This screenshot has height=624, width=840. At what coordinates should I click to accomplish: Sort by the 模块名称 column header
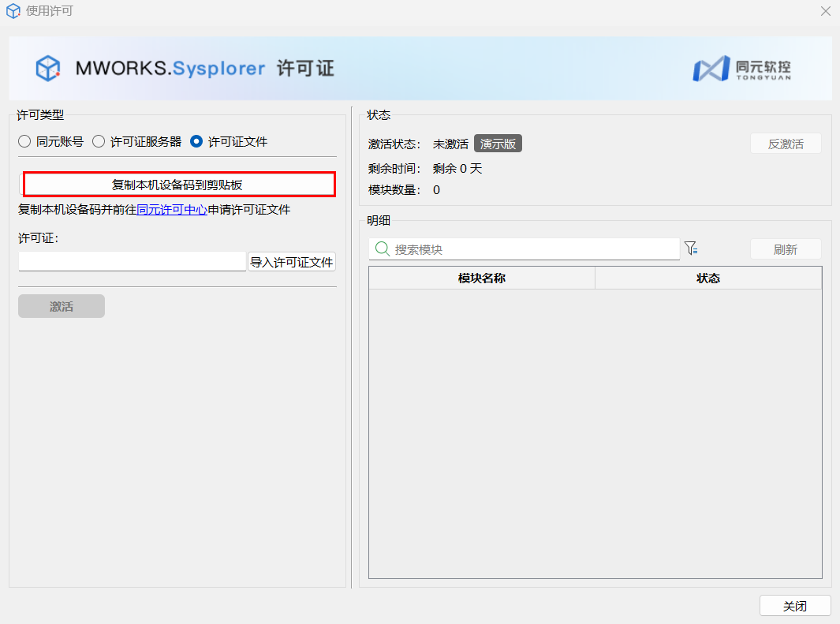tap(481, 278)
